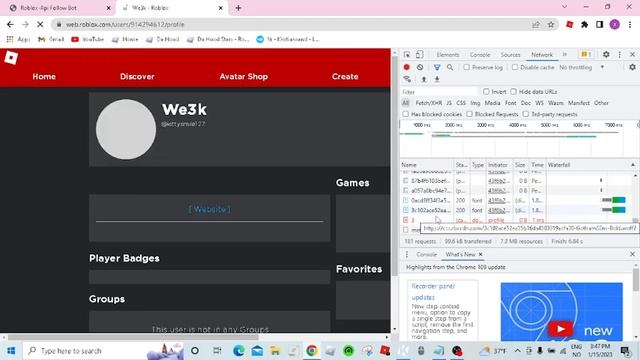Viewport: 640px width, 360px height.
Task: Expand more DevTools tabs chevron
Action: pos(565,55)
